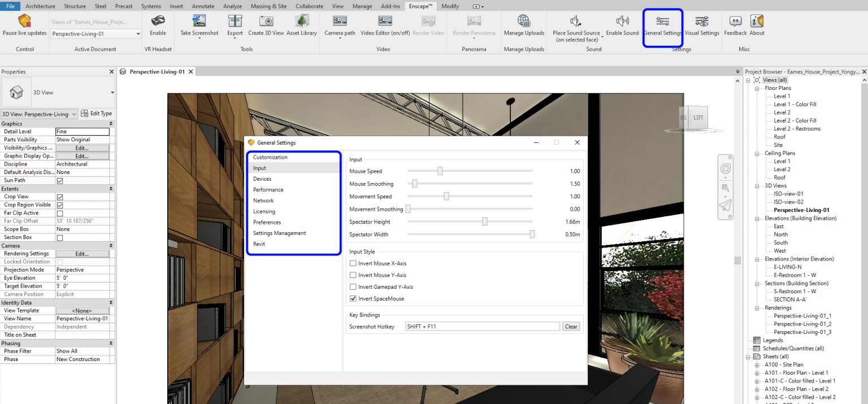
Task: Click the Mouse Speed slider handle
Action: tap(440, 171)
